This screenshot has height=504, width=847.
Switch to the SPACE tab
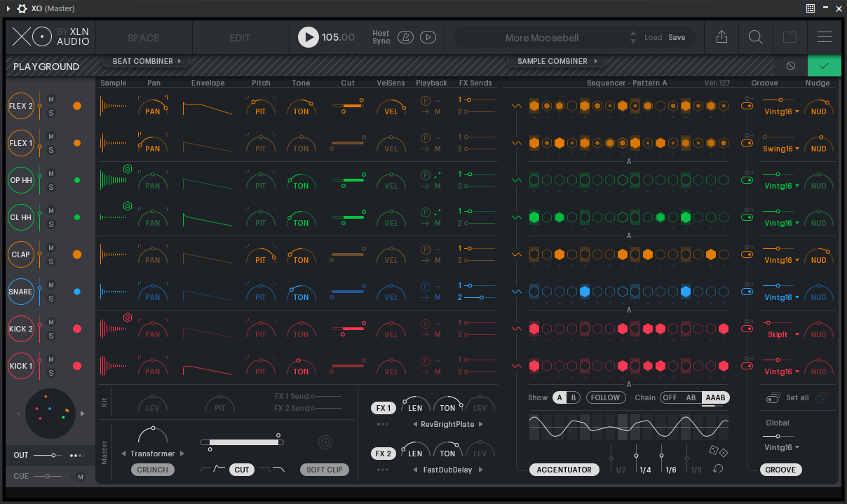(x=143, y=38)
